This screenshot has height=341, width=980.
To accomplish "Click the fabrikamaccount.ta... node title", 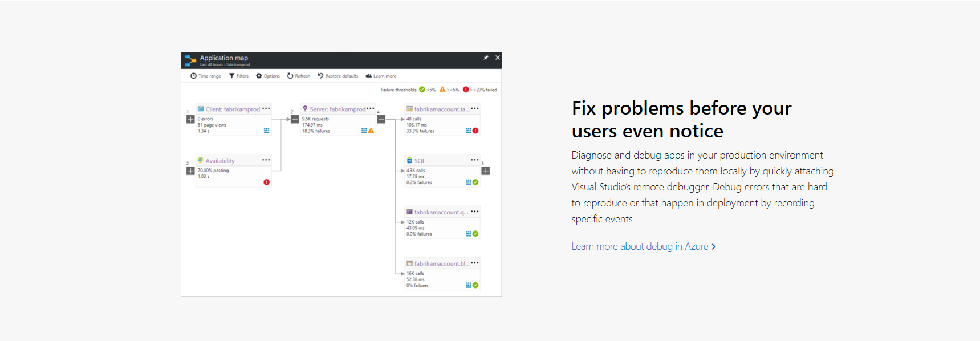I will [x=442, y=109].
